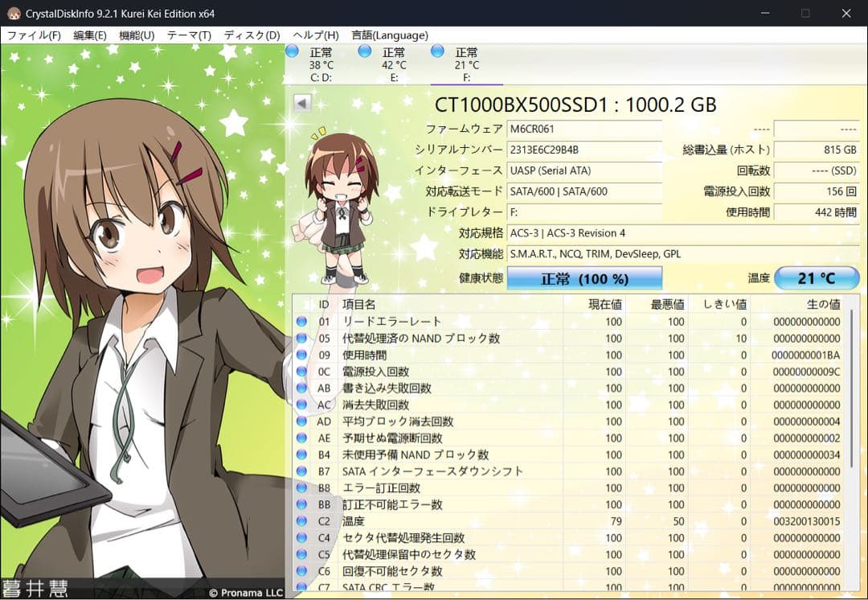Open the ファイル(F) menu
The image size is (868, 600).
[34, 35]
